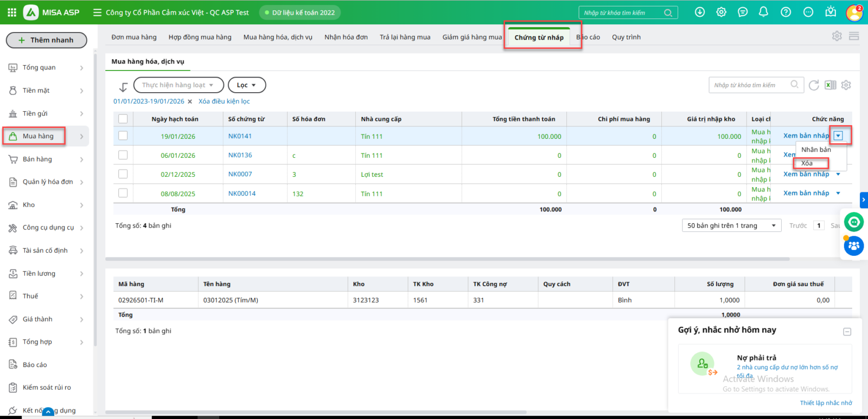Open the chat message icon in header

click(x=743, y=12)
